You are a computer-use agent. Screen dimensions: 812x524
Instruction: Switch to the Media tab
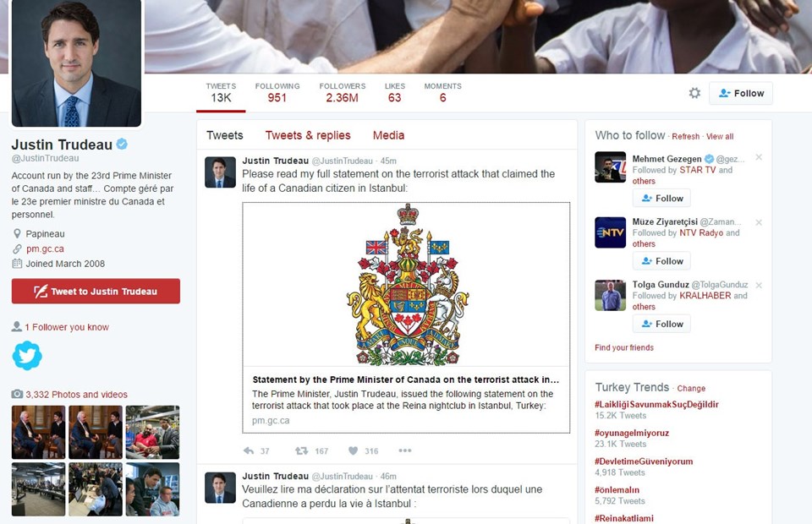point(388,135)
